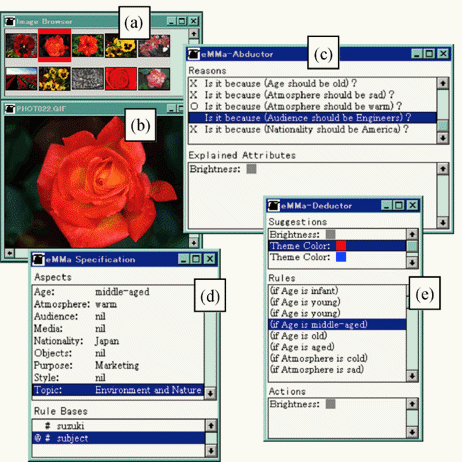Select the Objects aspect row
Image resolution: width=463 pixels, height=463 pixels.
[x=118, y=353]
